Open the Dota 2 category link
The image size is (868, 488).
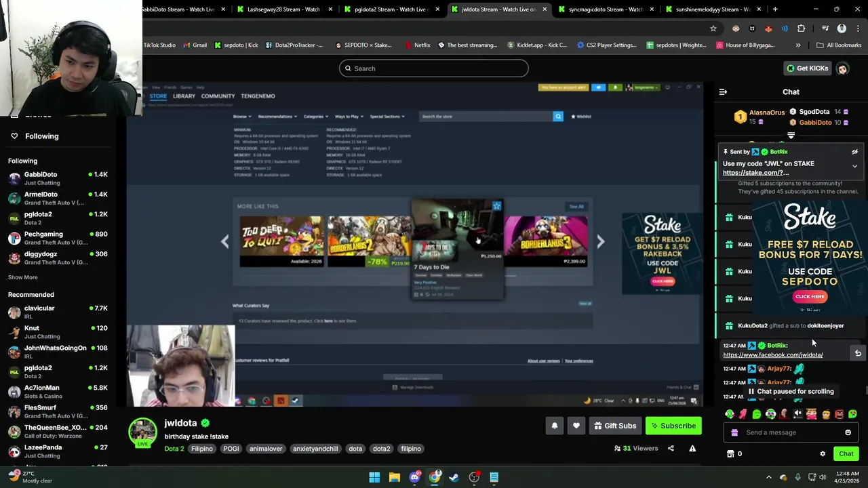click(x=174, y=449)
